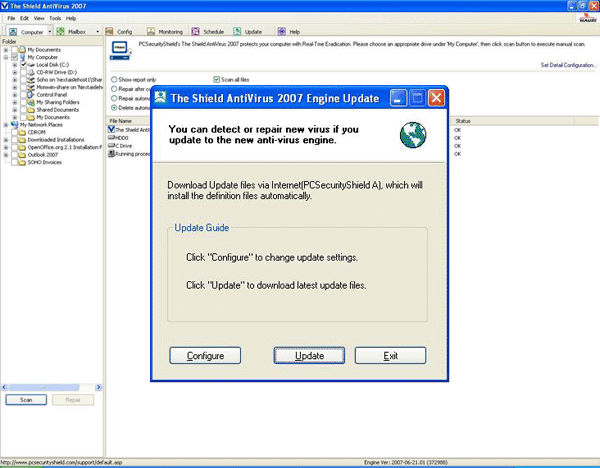
Task: Open Config via its toolbar icon
Action: coord(109,31)
